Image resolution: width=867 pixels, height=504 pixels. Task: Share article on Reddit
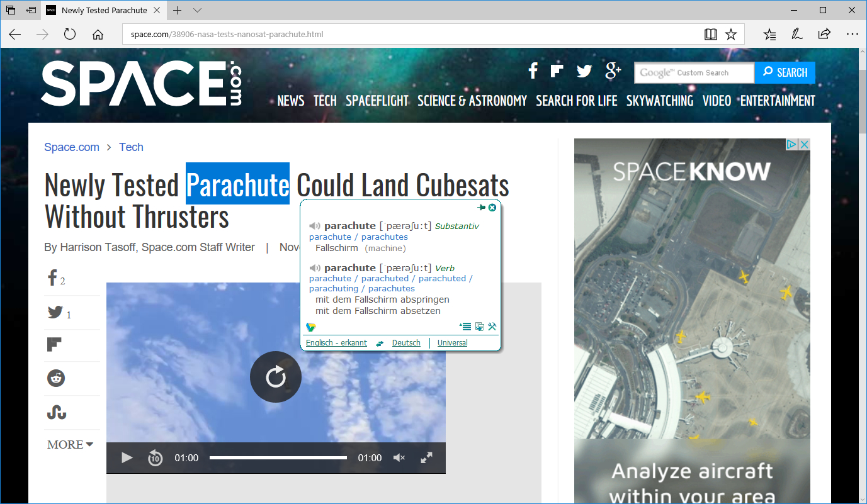(x=56, y=378)
